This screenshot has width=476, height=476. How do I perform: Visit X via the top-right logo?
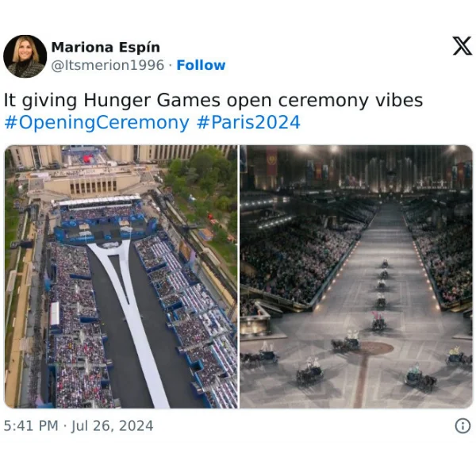point(462,46)
